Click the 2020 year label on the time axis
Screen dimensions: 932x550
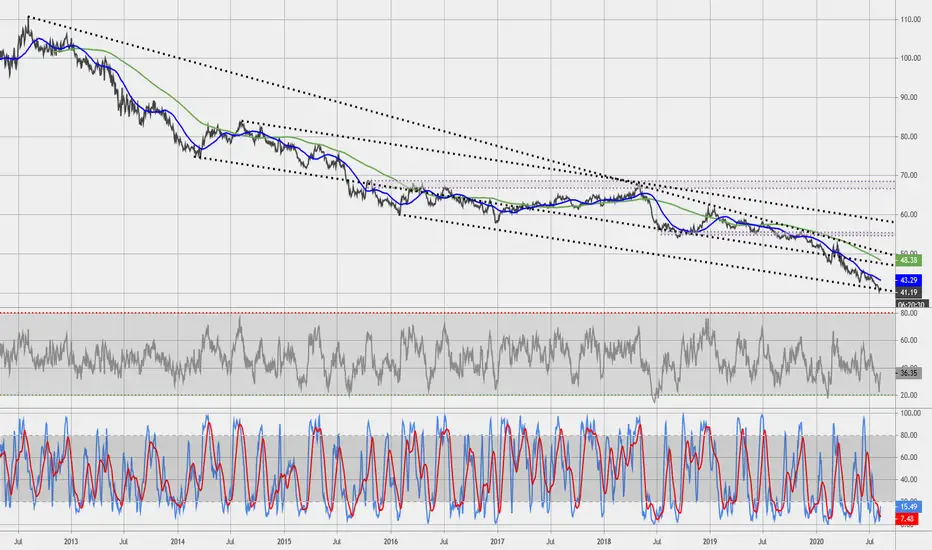817,542
